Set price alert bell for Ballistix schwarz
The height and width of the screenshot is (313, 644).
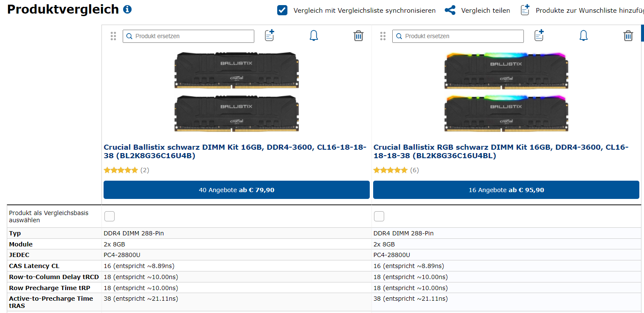point(314,36)
